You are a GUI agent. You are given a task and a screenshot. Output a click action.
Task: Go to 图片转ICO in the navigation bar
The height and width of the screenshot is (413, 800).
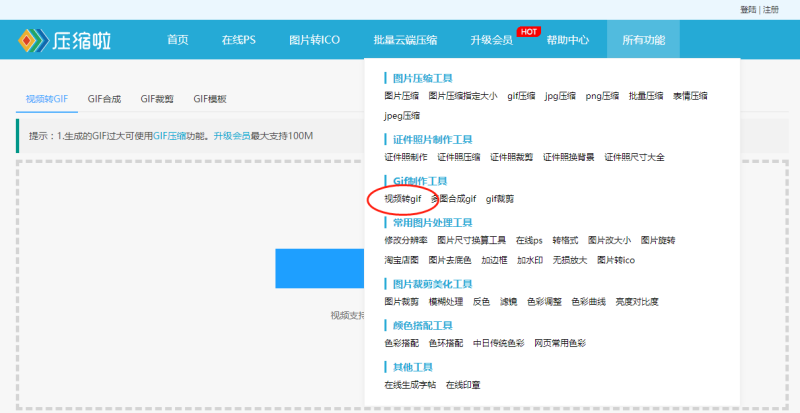(314, 40)
